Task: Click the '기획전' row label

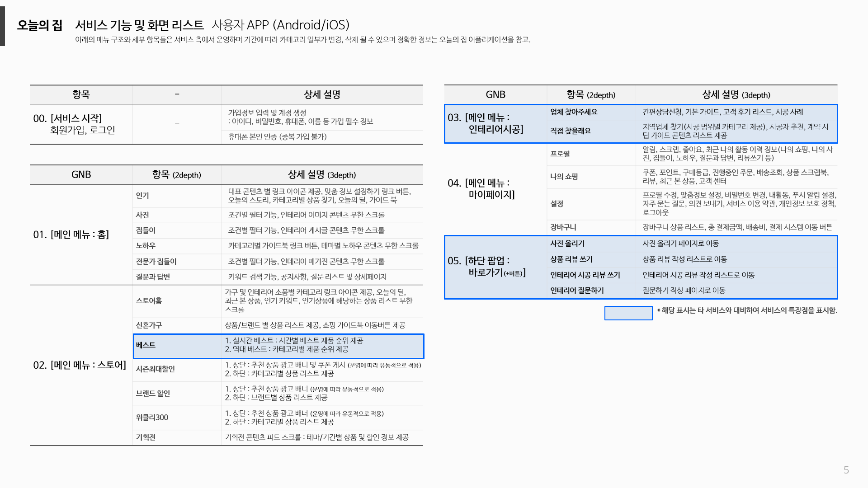Action: pos(146,437)
